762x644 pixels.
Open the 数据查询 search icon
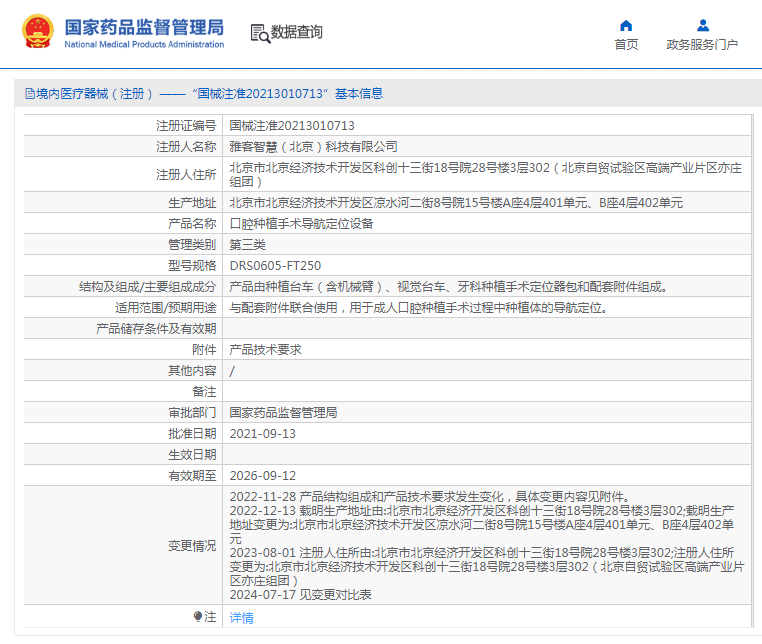(260, 34)
